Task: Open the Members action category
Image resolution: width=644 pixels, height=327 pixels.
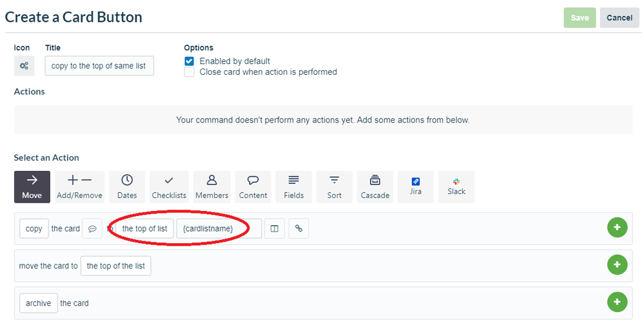Action: coord(211,187)
